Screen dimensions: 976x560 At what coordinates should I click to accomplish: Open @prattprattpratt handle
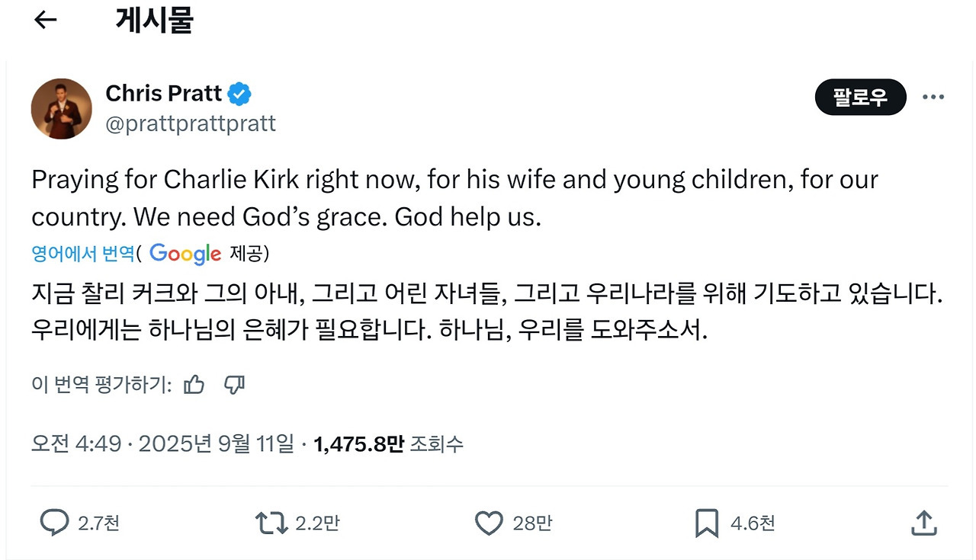[191, 123]
